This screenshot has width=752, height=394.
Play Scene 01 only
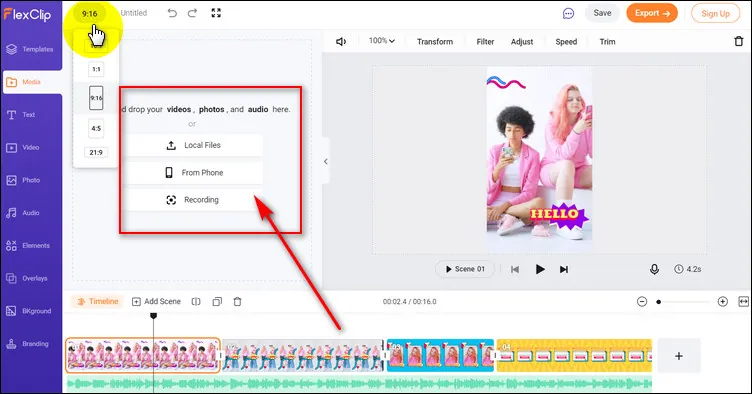[465, 269]
